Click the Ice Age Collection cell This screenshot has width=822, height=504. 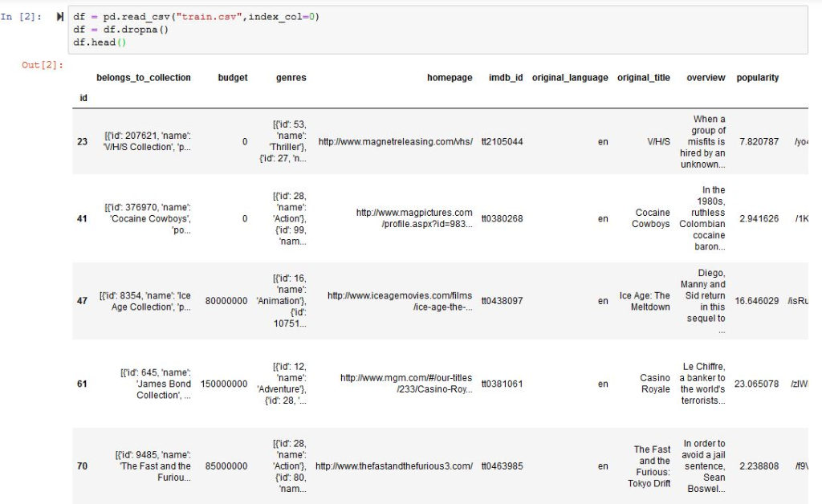coord(145,301)
